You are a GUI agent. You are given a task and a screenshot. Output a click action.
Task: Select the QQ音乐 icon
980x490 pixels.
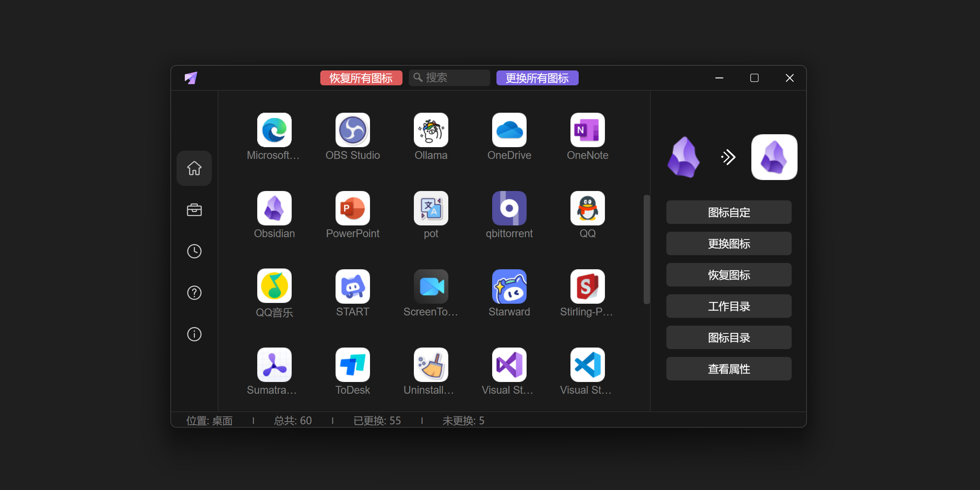[x=274, y=286]
